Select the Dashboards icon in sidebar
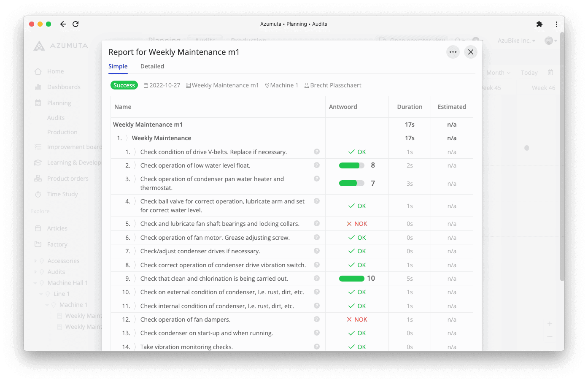The width and height of the screenshot is (588, 382). point(38,87)
